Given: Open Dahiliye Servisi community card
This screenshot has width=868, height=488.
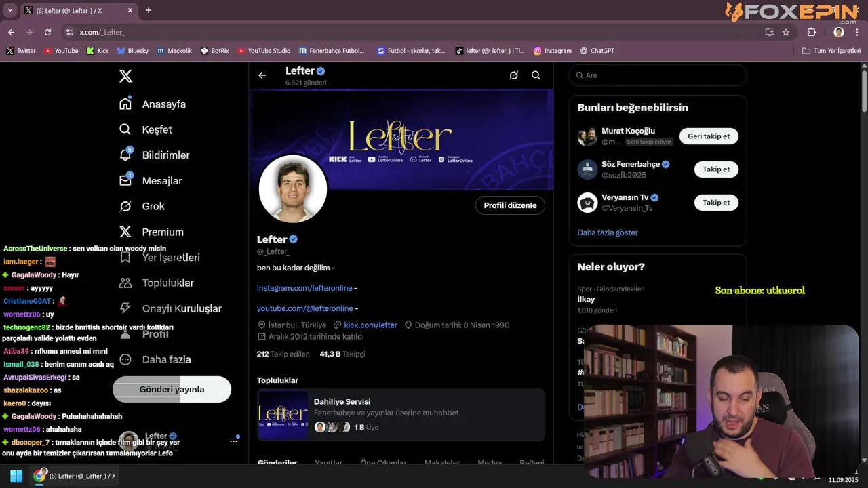Looking at the screenshot, I should click(401, 415).
